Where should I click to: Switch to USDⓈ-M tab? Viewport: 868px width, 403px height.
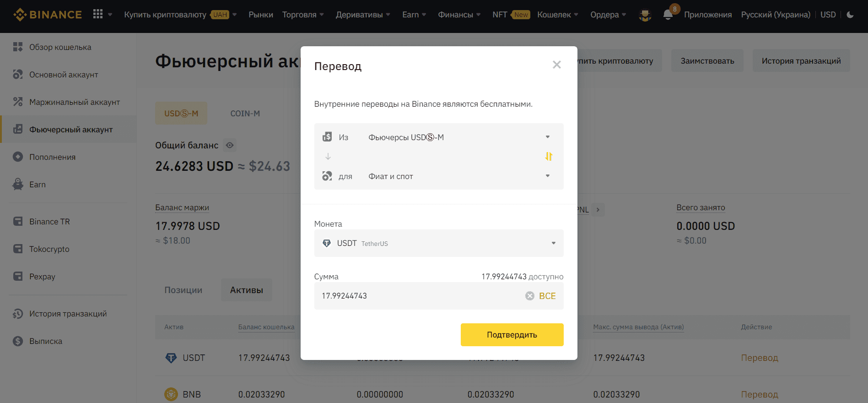(181, 113)
